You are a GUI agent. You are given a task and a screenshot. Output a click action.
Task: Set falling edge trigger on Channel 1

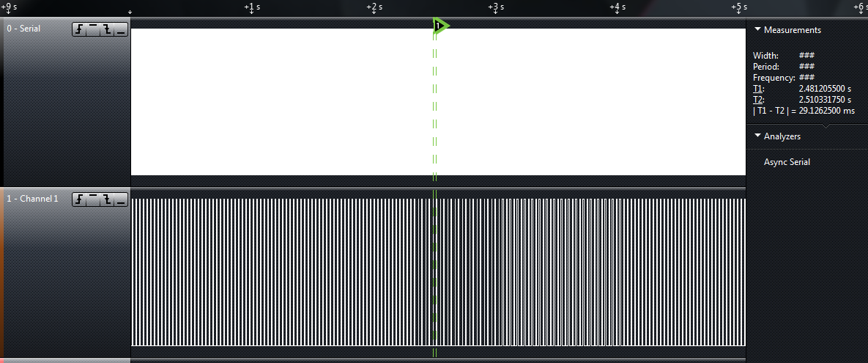pos(107,199)
